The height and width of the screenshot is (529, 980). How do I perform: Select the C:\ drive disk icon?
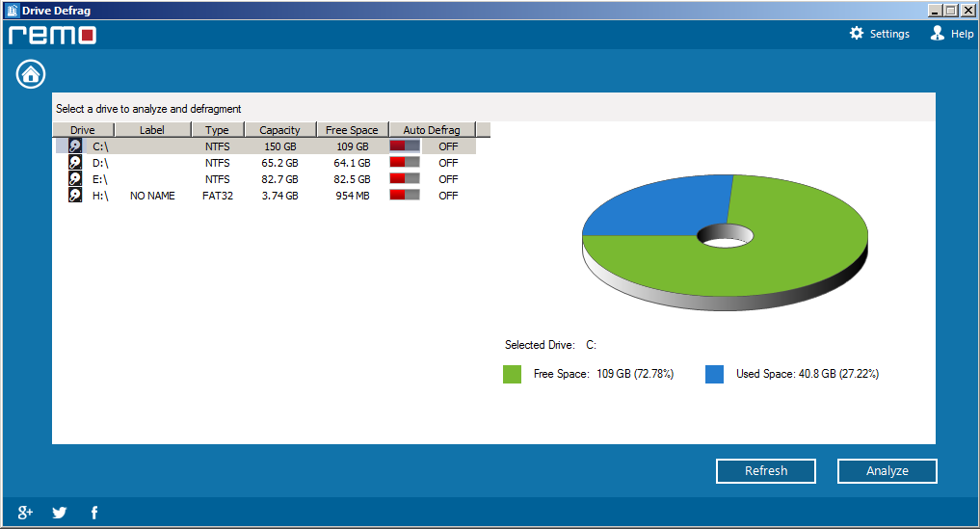tap(75, 146)
